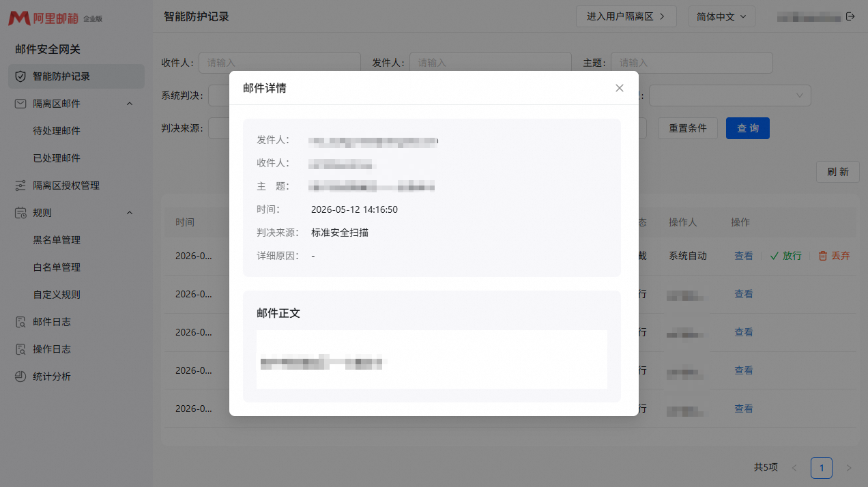The width and height of the screenshot is (868, 487).
Task: Click the 重置条件 button
Action: tap(688, 128)
